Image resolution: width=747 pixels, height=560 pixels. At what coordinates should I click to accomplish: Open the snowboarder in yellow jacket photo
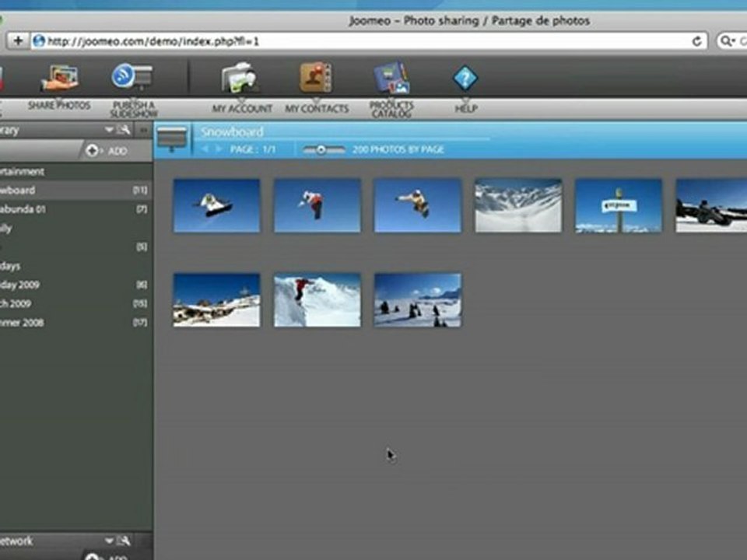coord(418,205)
